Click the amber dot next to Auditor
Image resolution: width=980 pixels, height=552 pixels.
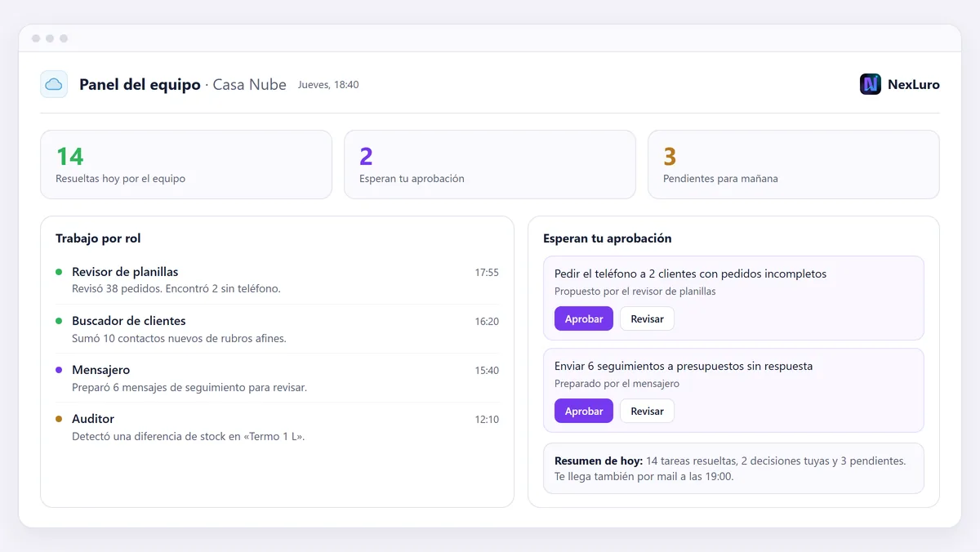59,419
